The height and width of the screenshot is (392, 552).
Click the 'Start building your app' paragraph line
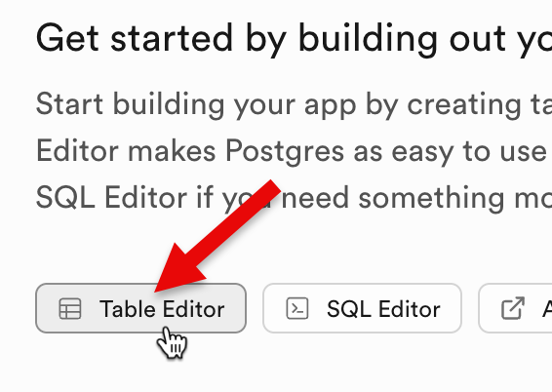click(x=294, y=104)
